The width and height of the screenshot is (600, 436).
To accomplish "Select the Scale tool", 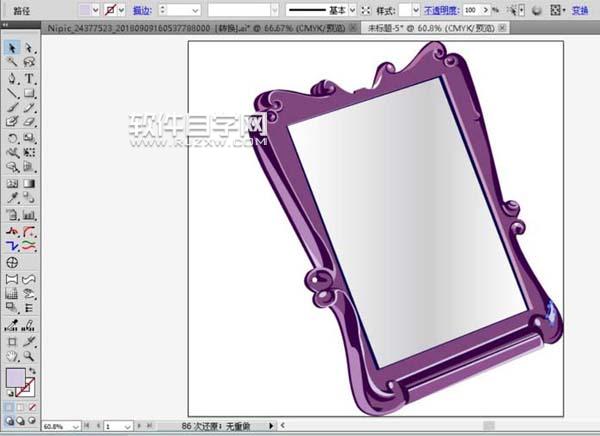I will tap(29, 138).
